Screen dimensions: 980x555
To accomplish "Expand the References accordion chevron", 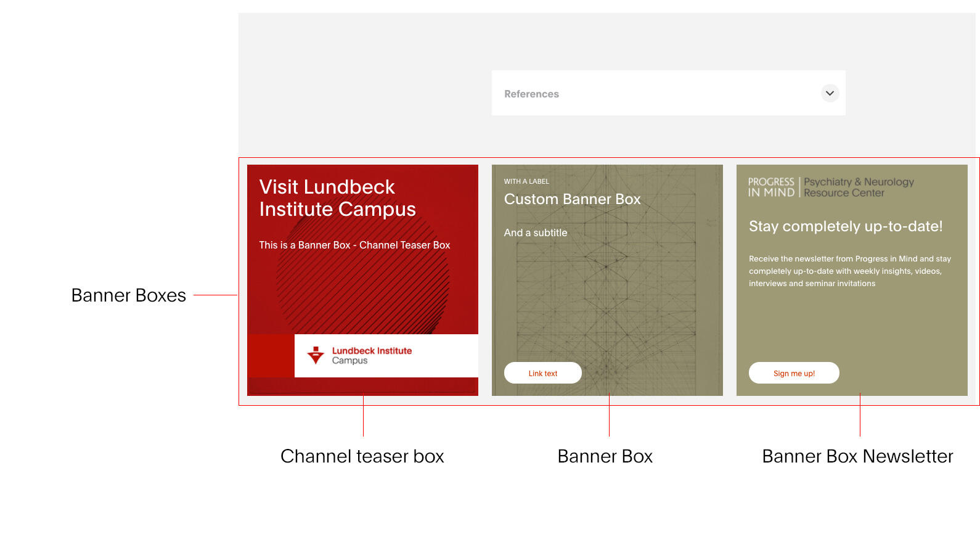I will tap(830, 93).
